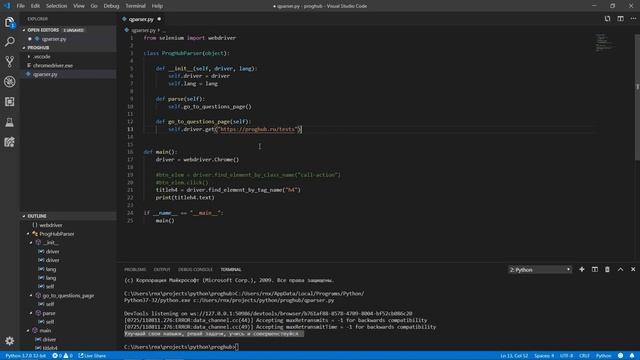The width and height of the screenshot is (640, 360).
Task: Open the Extensions view icon
Action: coord(9,102)
